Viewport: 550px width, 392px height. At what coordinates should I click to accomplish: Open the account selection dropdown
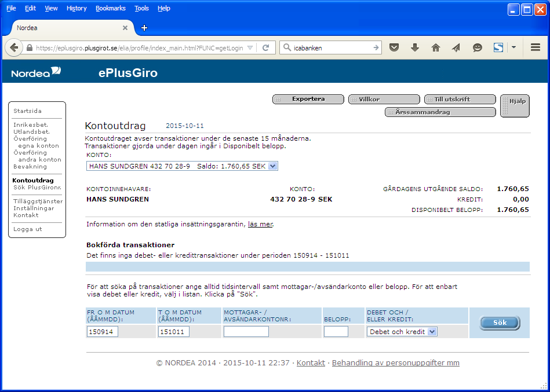click(182, 166)
